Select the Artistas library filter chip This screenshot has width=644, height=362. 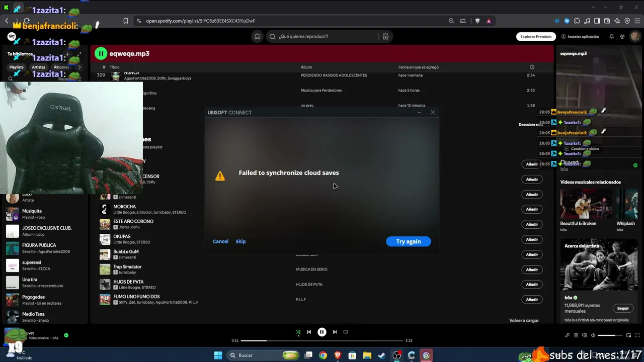click(x=38, y=67)
